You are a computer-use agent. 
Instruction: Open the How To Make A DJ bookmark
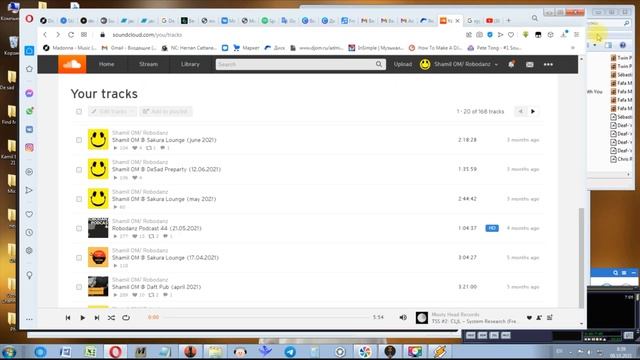click(x=436, y=48)
